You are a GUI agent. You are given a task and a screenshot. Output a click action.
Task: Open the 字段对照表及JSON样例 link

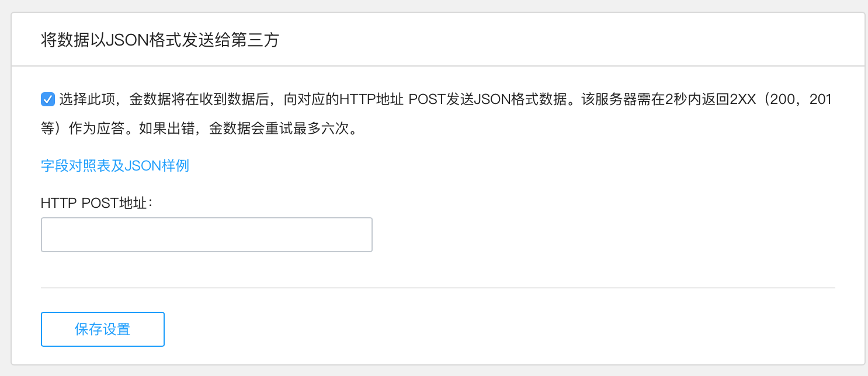(114, 165)
